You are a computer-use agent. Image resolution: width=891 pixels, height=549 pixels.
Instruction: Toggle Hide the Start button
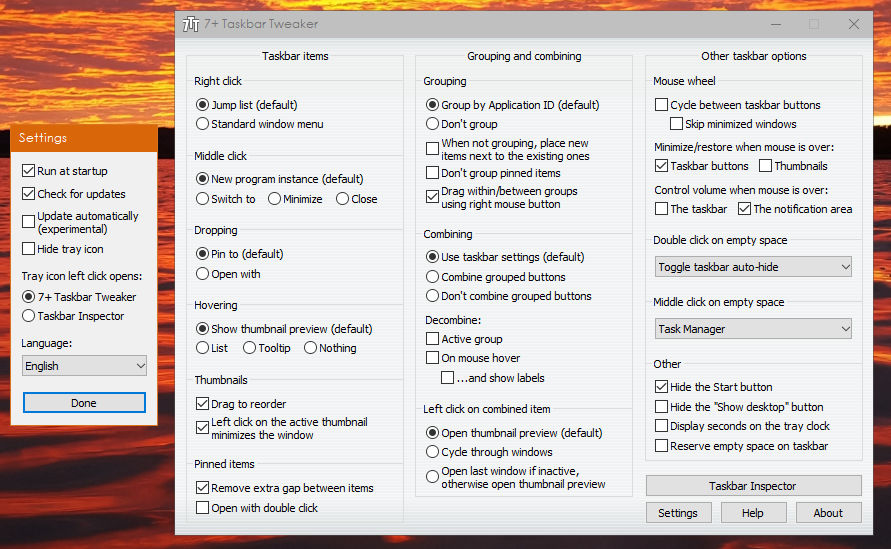click(x=714, y=387)
